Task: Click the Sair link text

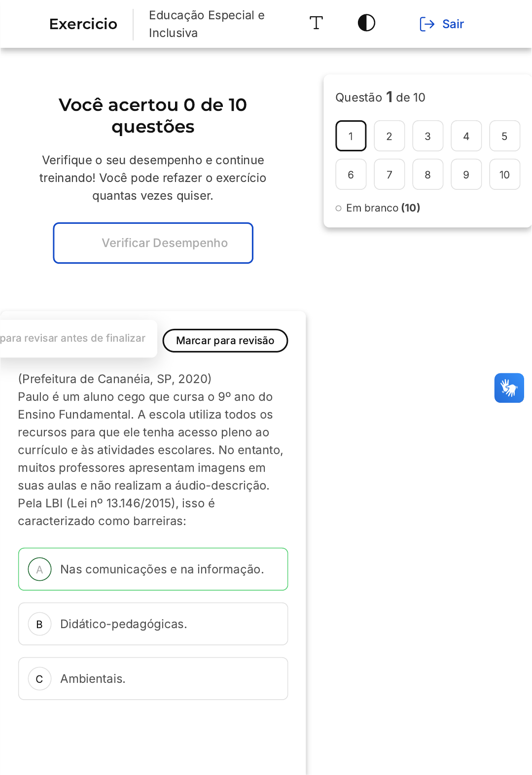Action: tap(453, 24)
